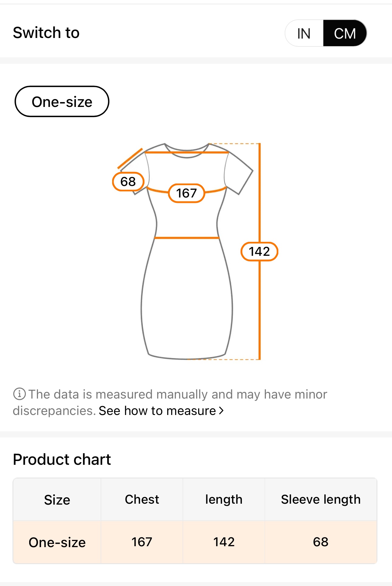This screenshot has width=392, height=586.
Task: Tap the info icon beside measurement note
Action: tap(19, 394)
